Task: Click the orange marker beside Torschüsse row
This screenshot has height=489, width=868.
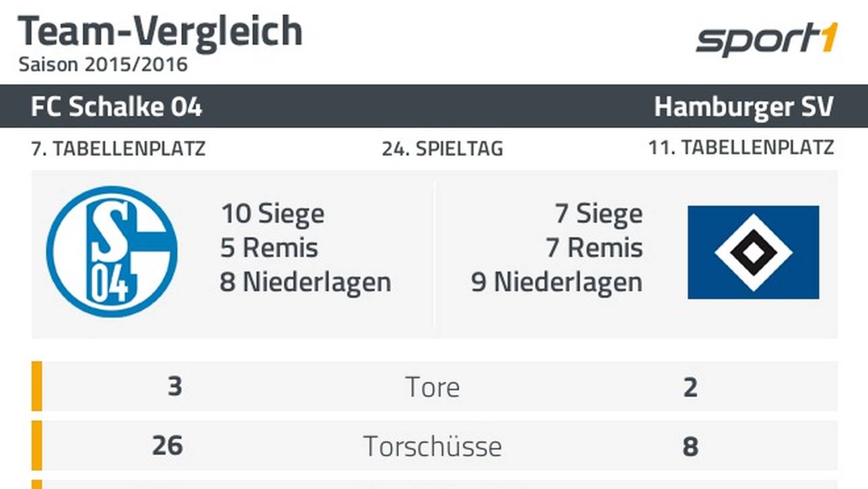Action: pos(37,446)
